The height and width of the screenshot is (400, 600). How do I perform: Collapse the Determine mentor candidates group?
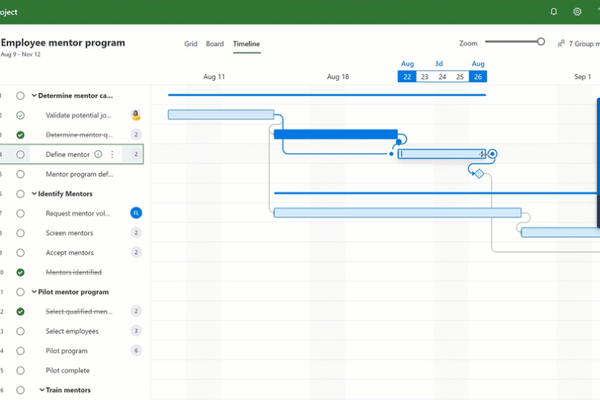[34, 95]
